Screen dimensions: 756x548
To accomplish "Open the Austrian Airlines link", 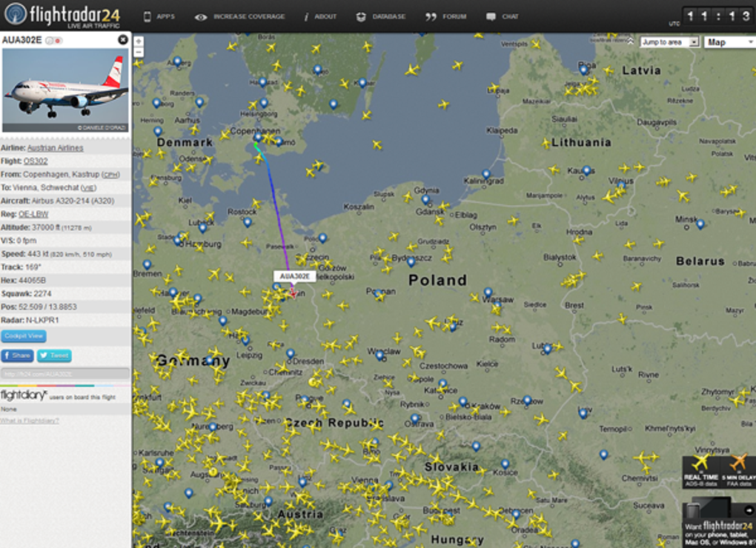I will pyautogui.click(x=56, y=148).
